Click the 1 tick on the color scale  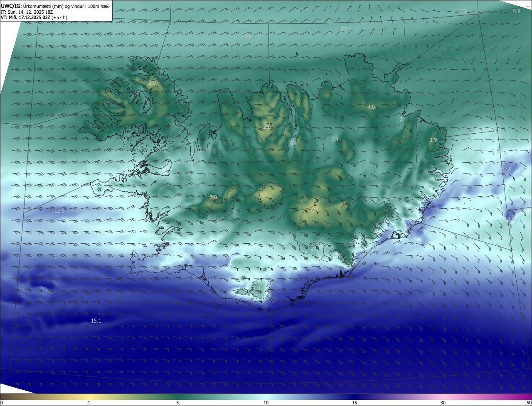click(89, 403)
